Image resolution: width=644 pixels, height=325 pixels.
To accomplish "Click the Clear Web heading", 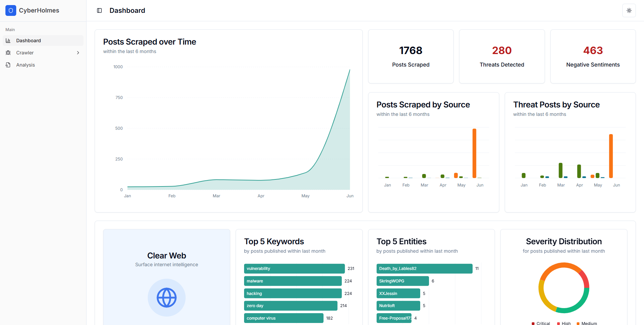I will pyautogui.click(x=167, y=256).
